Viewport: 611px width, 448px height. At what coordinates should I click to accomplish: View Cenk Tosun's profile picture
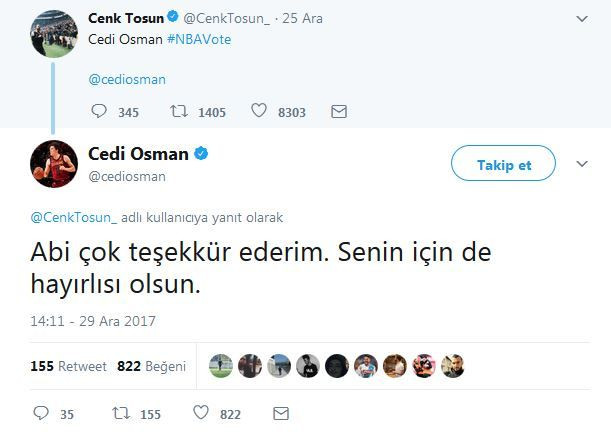pos(54,33)
